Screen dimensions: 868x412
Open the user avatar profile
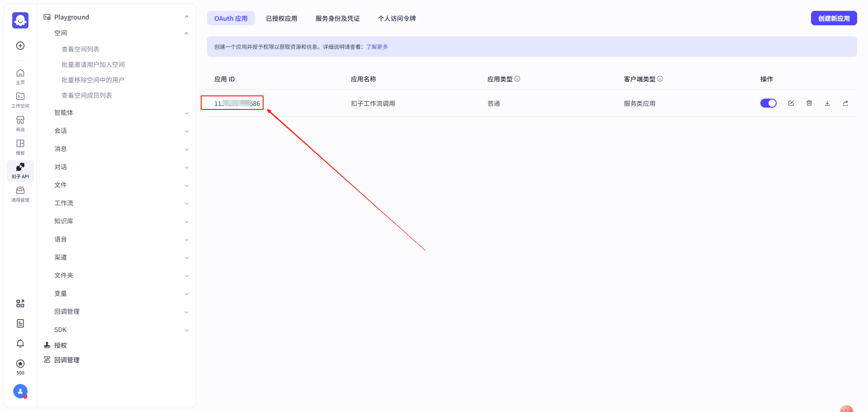[x=20, y=391]
